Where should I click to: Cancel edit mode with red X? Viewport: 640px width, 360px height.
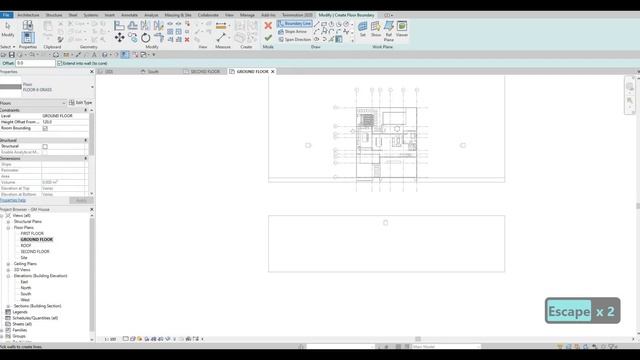(x=268, y=25)
